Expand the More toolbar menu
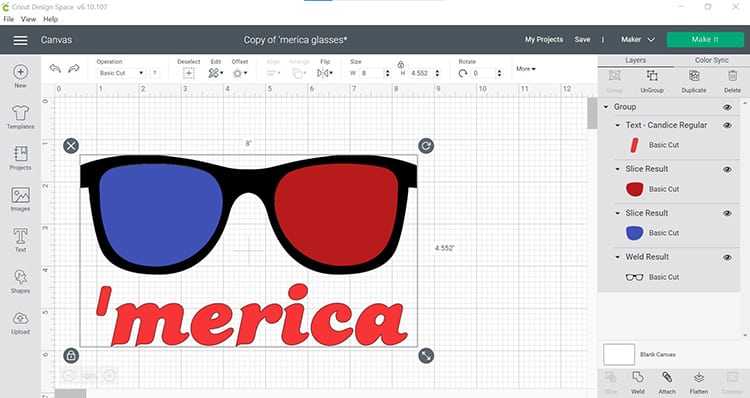This screenshot has width=750, height=398. (x=526, y=69)
